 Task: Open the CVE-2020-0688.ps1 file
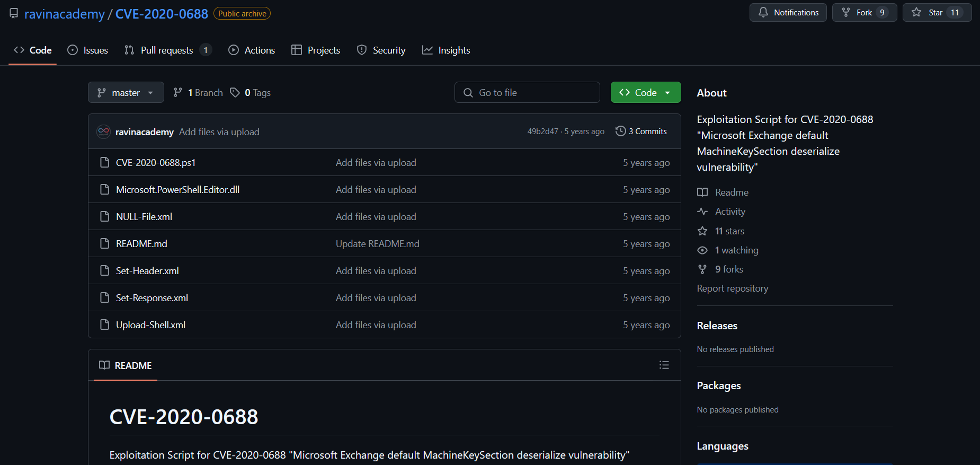(x=156, y=163)
